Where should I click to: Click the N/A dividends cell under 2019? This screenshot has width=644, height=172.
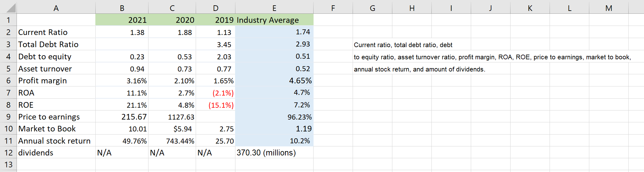click(215, 153)
